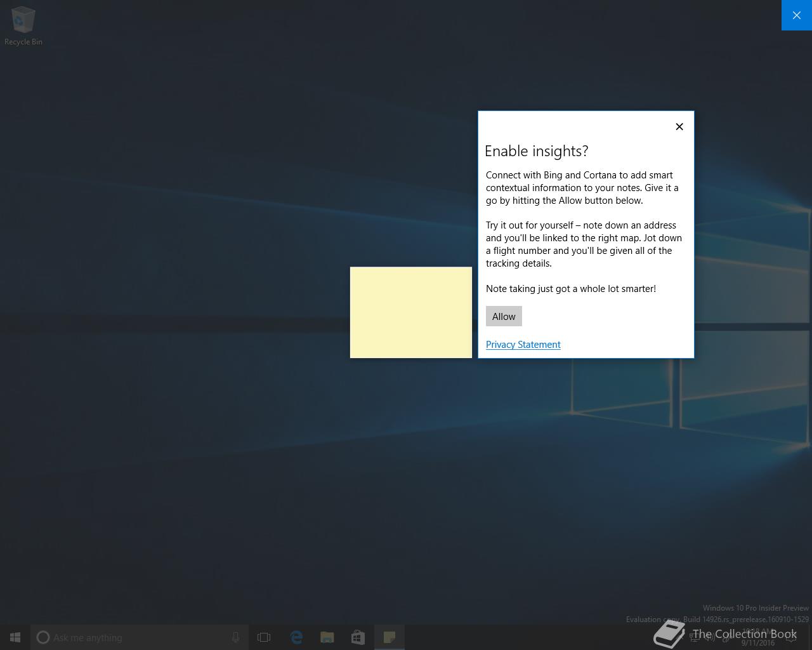Click the Note taking just got smarter text
The height and width of the screenshot is (650, 812).
point(571,289)
